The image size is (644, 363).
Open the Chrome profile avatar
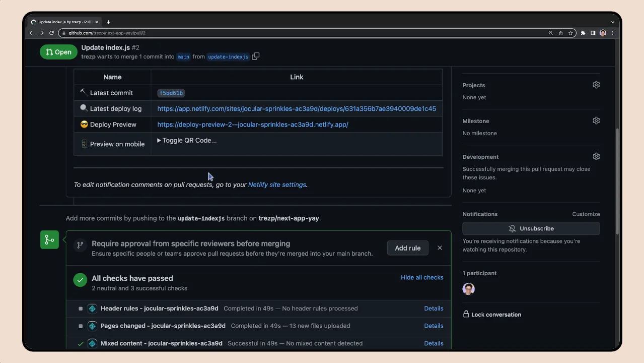[x=603, y=33]
